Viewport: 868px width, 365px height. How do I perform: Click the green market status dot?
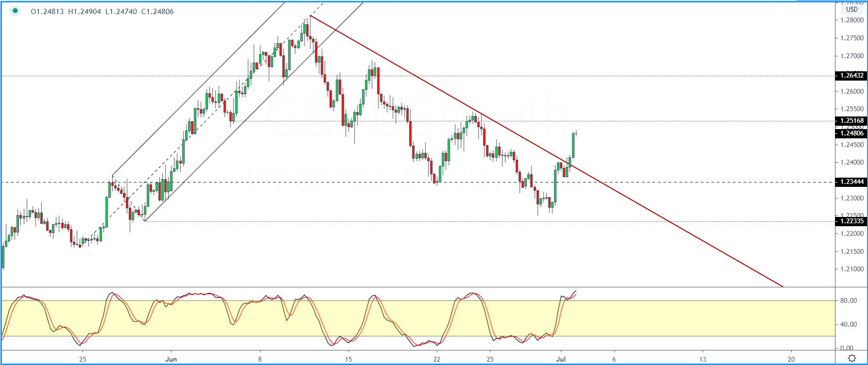tap(15, 11)
